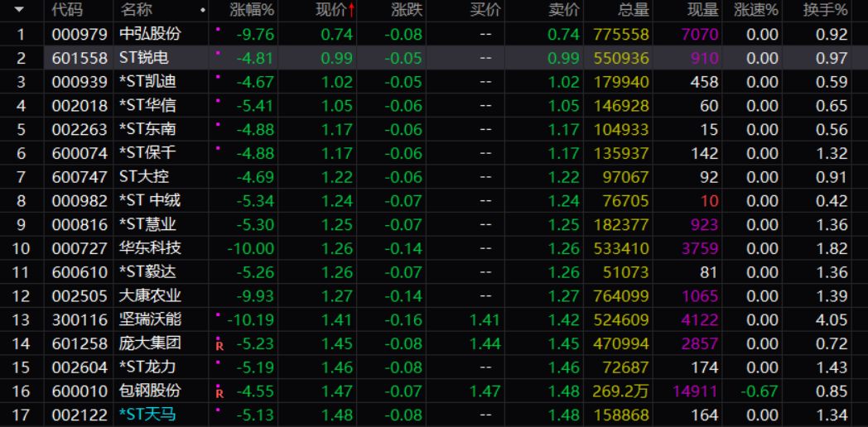Screen dimensions: 868x427
Task: Select stock 中弘股份
Action: [150, 34]
